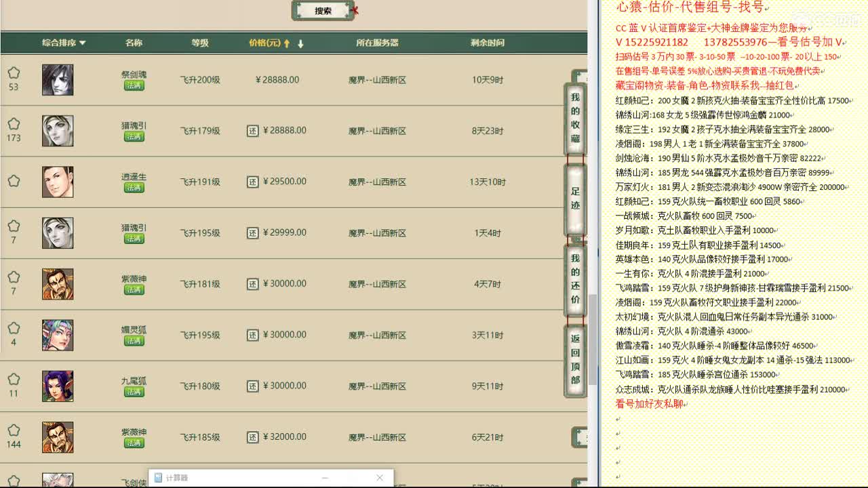
Task: Click document line starting 众志成城
Action: (x=730, y=389)
